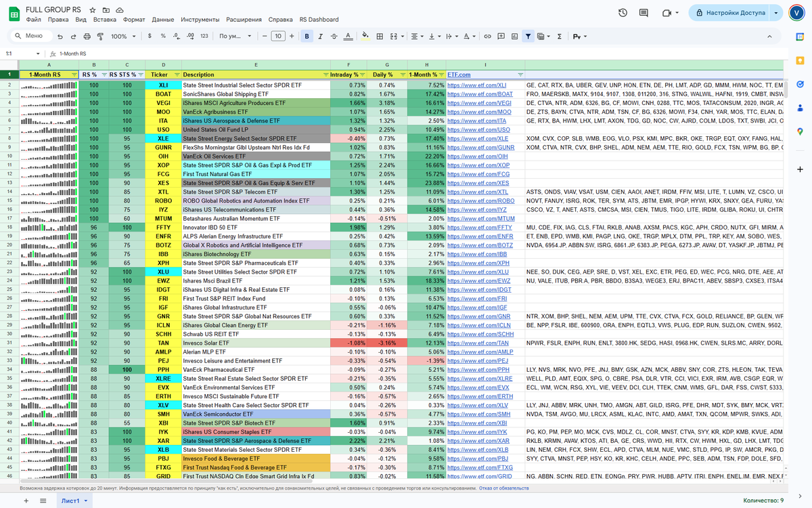Click the Настройки Доступа button
The height and width of the screenshot is (508, 812).
[729, 13]
